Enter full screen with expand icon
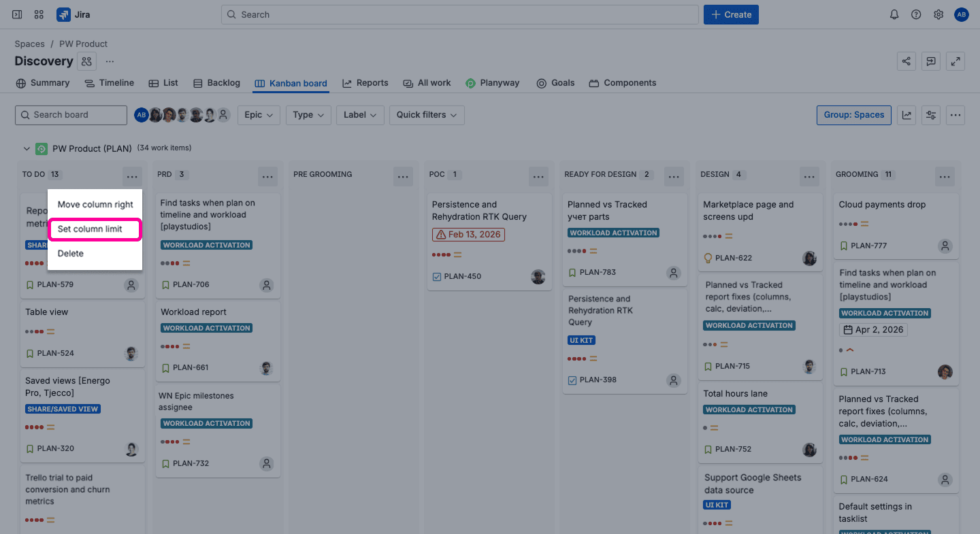Image resolution: width=980 pixels, height=534 pixels. click(955, 61)
